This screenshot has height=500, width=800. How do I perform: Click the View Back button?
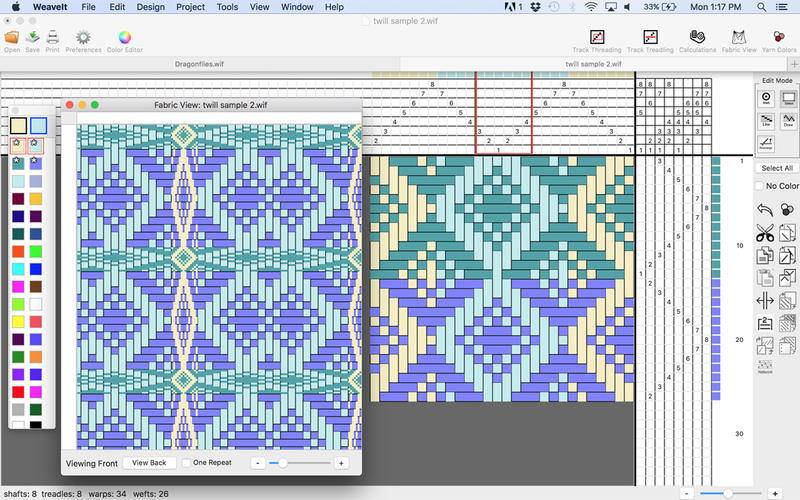tap(149, 463)
